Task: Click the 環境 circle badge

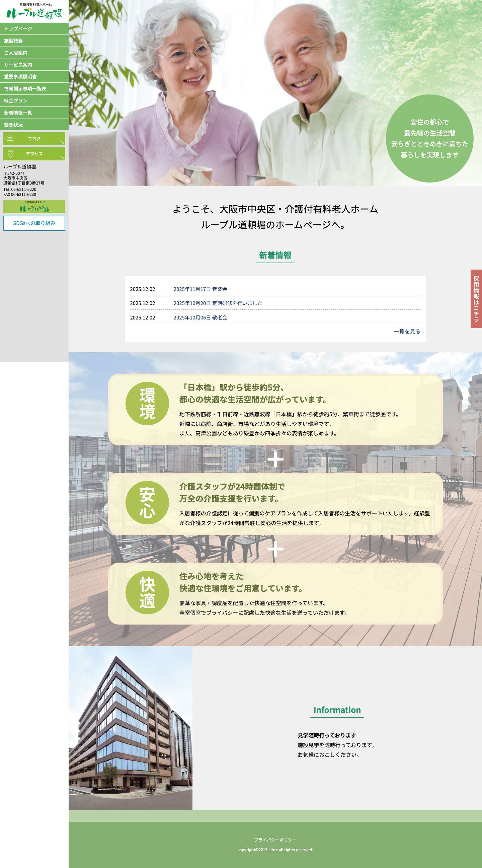Action: tap(147, 403)
